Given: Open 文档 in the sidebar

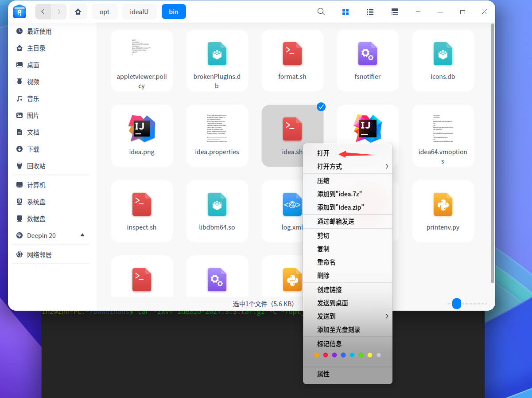Looking at the screenshot, I should coord(52,132).
